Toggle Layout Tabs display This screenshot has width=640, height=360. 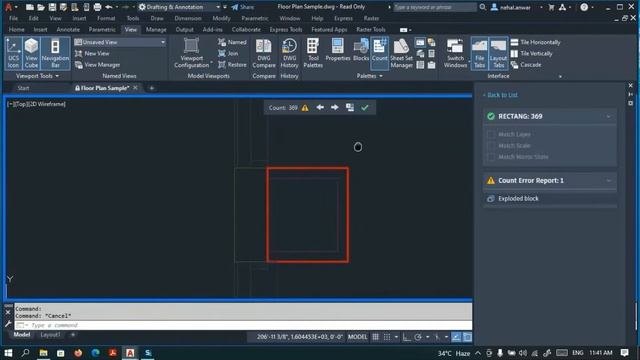coord(498,53)
